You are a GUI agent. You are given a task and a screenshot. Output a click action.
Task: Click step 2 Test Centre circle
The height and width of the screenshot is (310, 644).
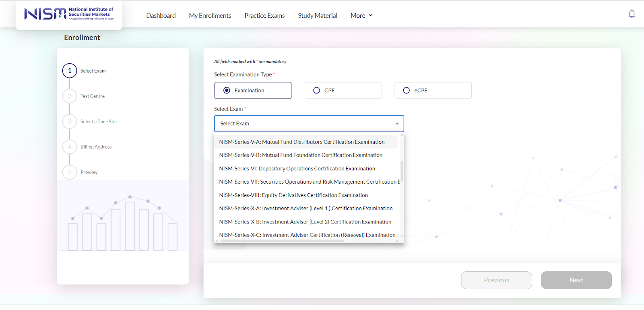coord(70,96)
